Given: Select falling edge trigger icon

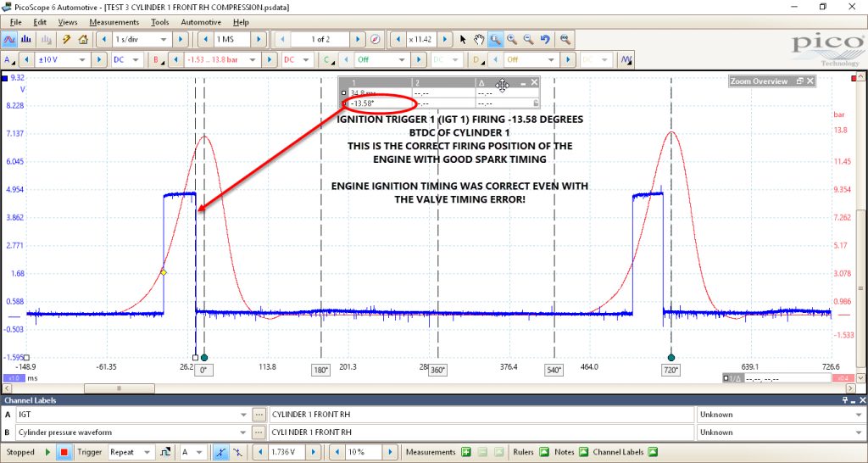Looking at the screenshot, I should 237,452.
